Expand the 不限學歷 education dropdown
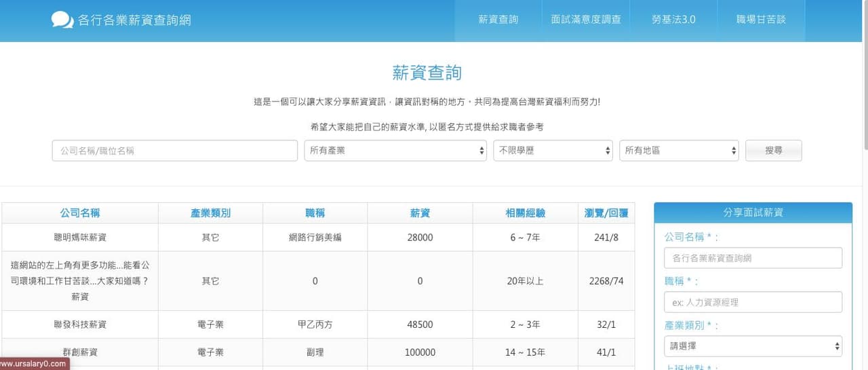 point(553,151)
